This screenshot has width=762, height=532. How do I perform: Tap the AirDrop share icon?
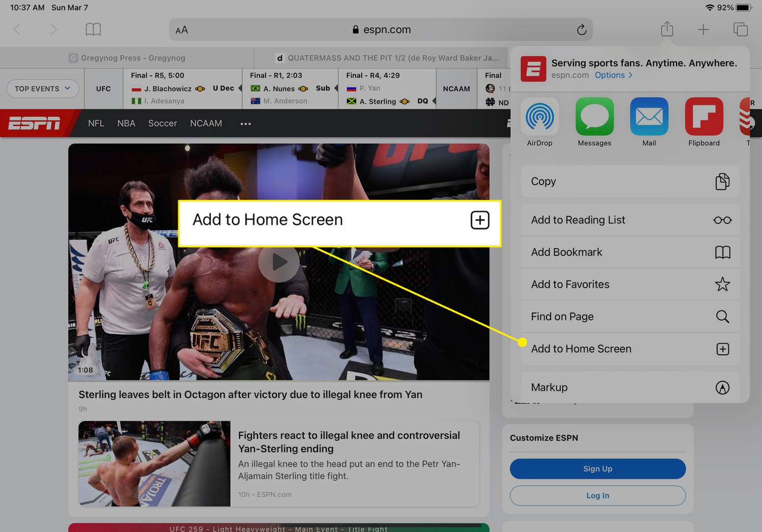[x=539, y=117]
